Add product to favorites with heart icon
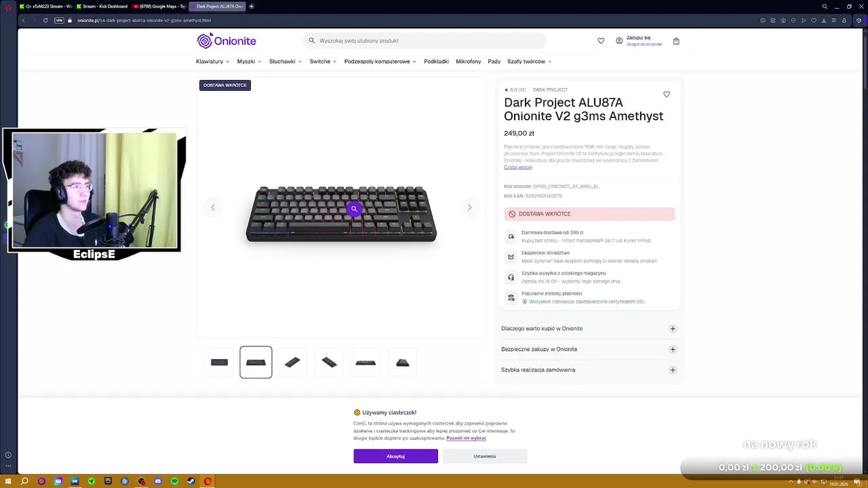The width and height of the screenshot is (868, 488). [x=667, y=94]
